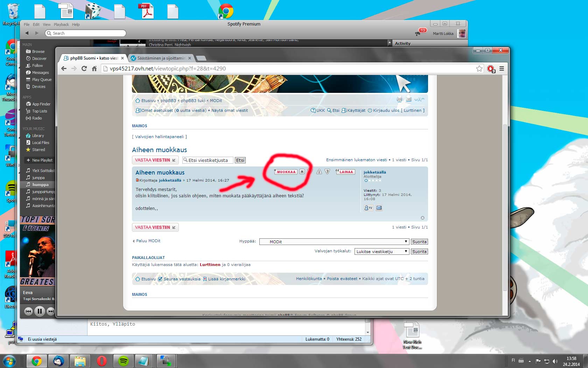This screenshot has height=368, width=588.
Task: Click the private message envelope icon in profile
Action: pos(379,208)
